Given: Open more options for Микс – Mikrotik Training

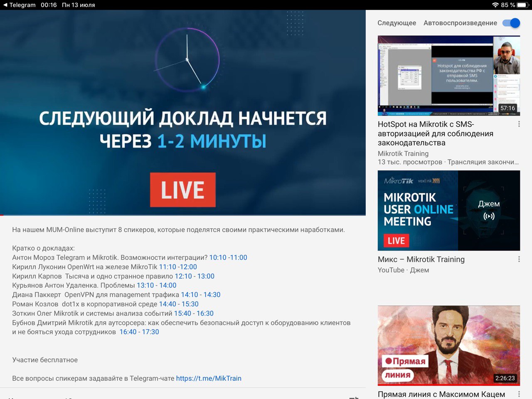Looking at the screenshot, I should pyautogui.click(x=519, y=259).
